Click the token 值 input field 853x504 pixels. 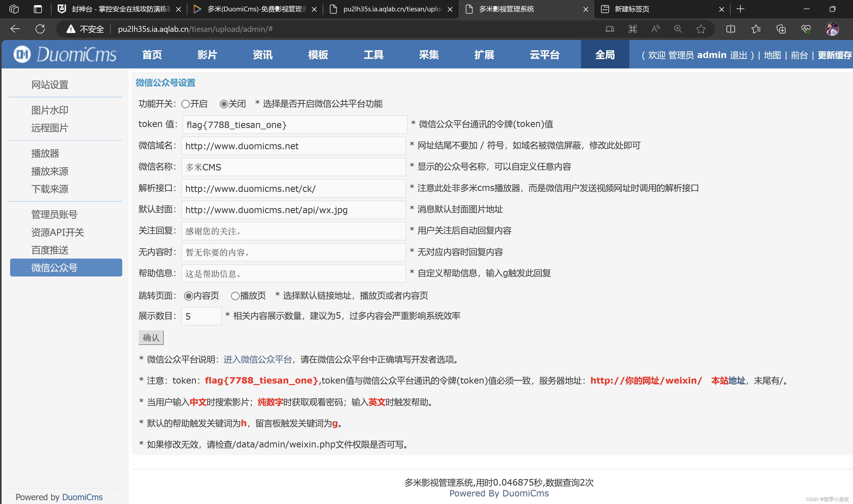pos(294,125)
